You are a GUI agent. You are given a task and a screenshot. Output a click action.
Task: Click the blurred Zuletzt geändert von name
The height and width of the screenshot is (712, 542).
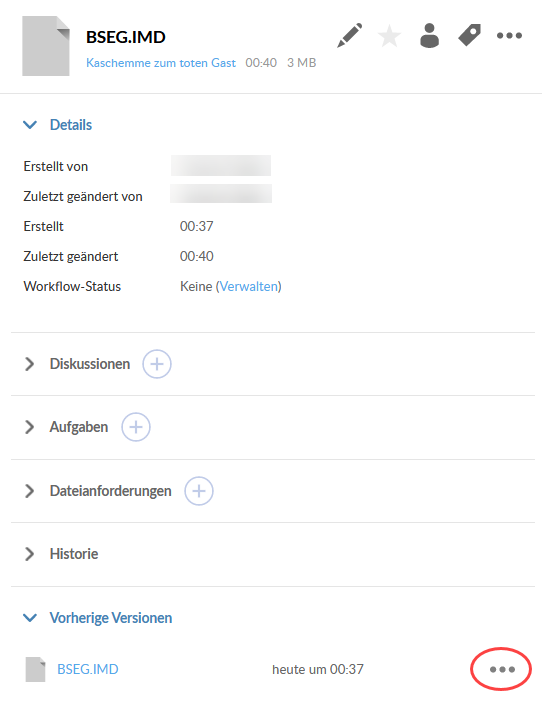tap(221, 193)
